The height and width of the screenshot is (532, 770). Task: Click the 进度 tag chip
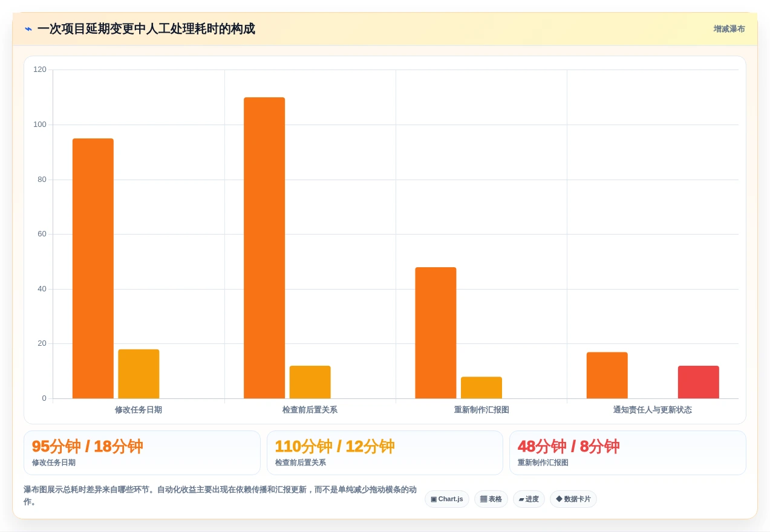click(529, 499)
